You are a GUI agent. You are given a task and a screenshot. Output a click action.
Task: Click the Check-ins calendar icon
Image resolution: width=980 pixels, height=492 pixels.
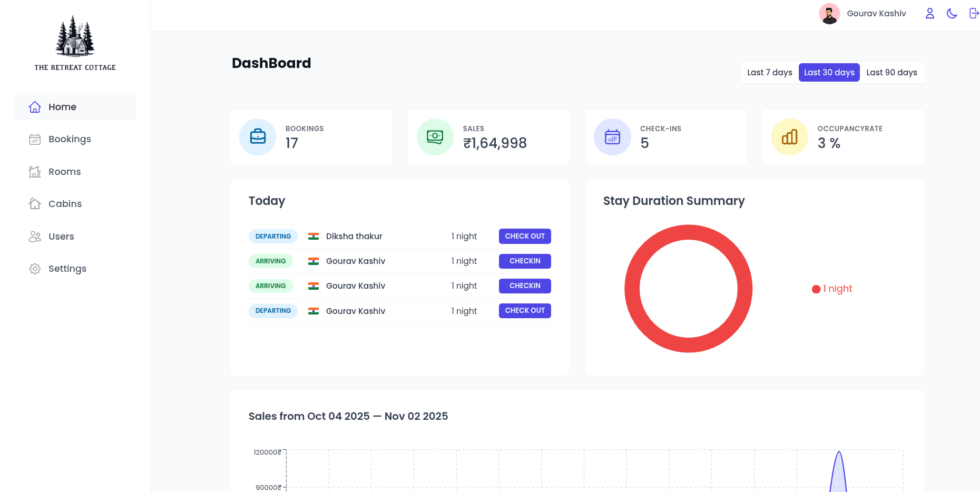click(x=612, y=136)
